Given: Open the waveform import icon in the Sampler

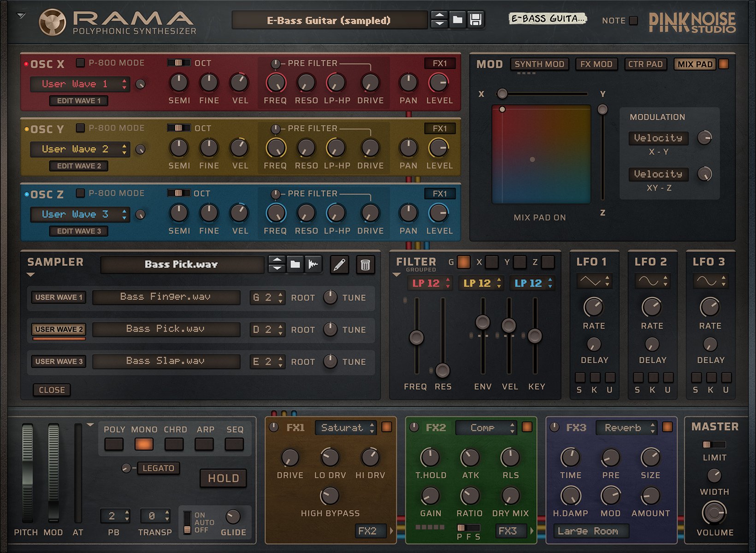Looking at the screenshot, I should pos(313,265).
